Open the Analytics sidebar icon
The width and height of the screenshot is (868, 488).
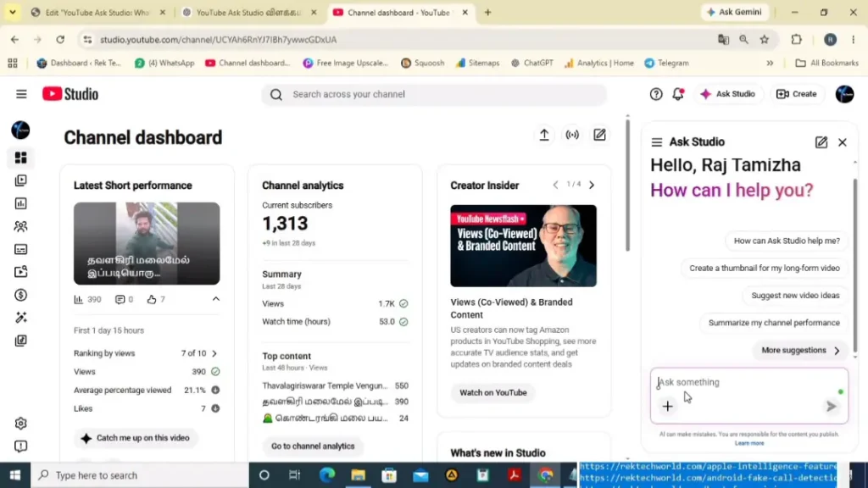coord(20,203)
